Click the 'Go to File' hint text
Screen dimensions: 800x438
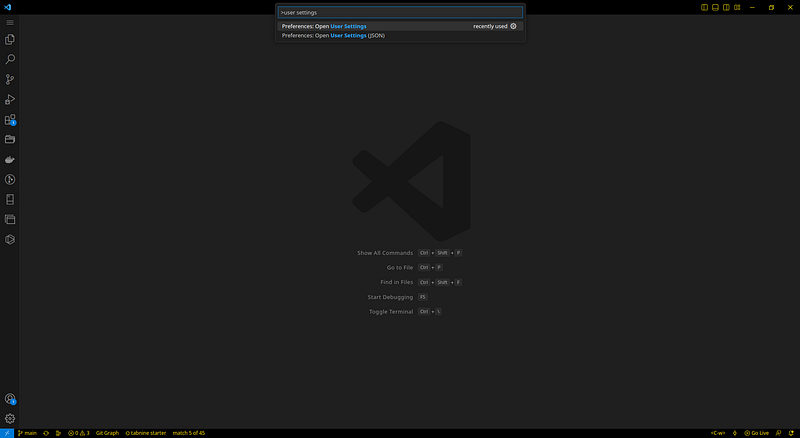click(399, 267)
